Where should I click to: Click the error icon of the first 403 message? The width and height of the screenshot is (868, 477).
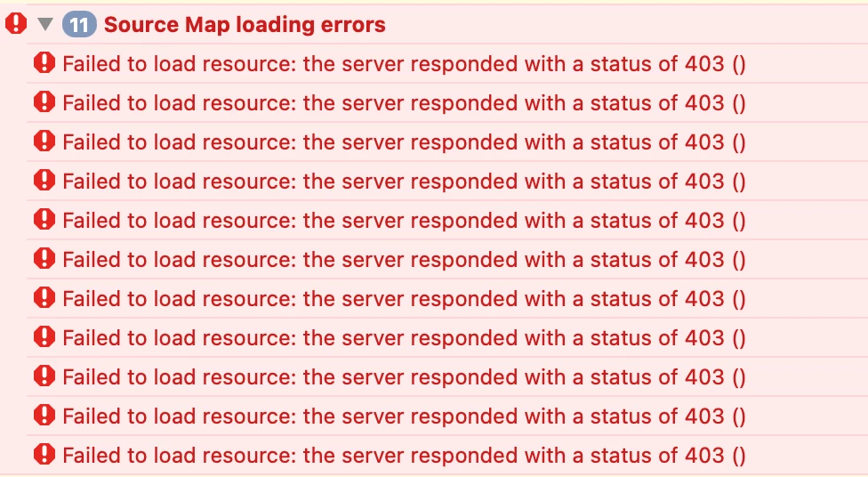(44, 62)
